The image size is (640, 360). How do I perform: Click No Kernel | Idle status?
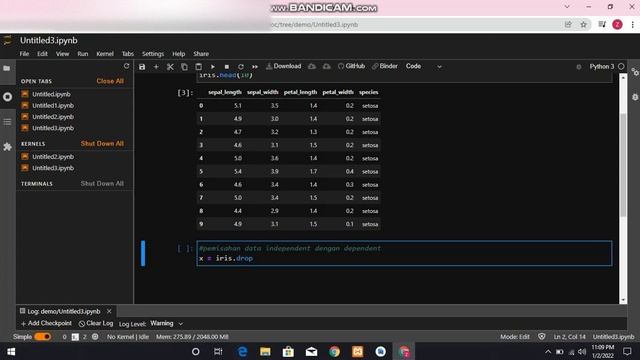128,337
